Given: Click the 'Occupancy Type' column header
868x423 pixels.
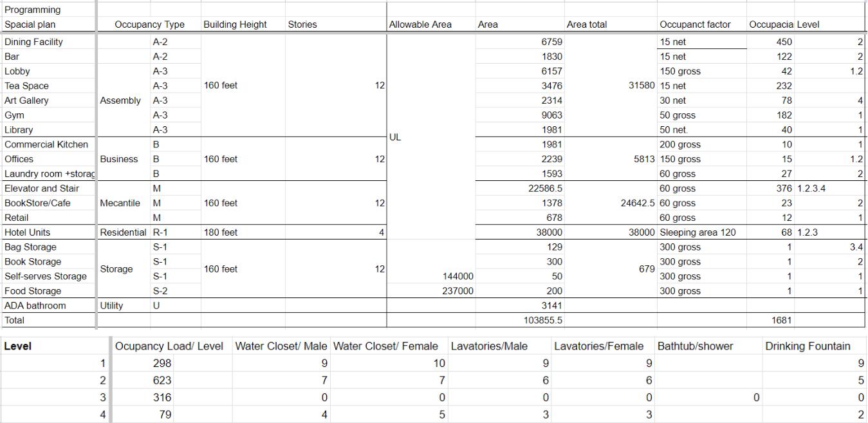Looking at the screenshot, I should click(x=149, y=24).
